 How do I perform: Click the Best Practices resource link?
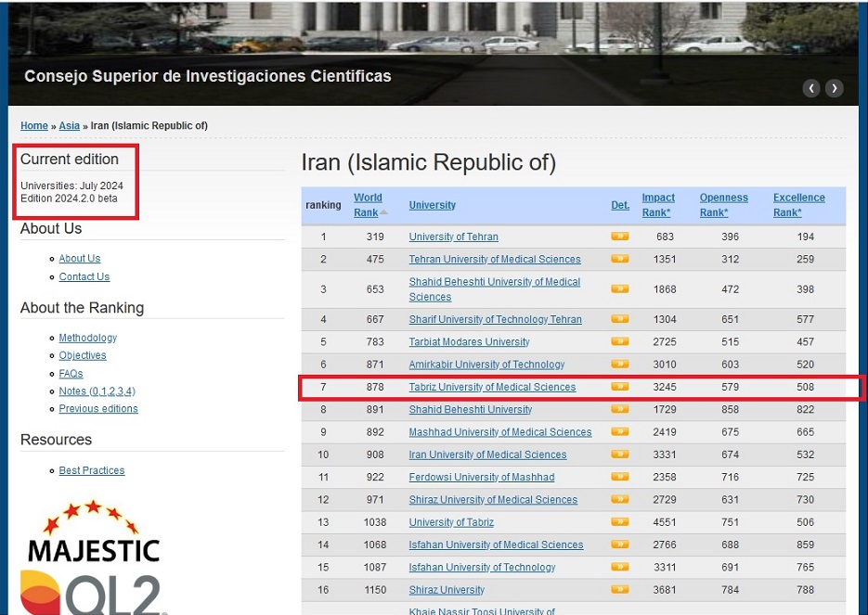click(91, 470)
